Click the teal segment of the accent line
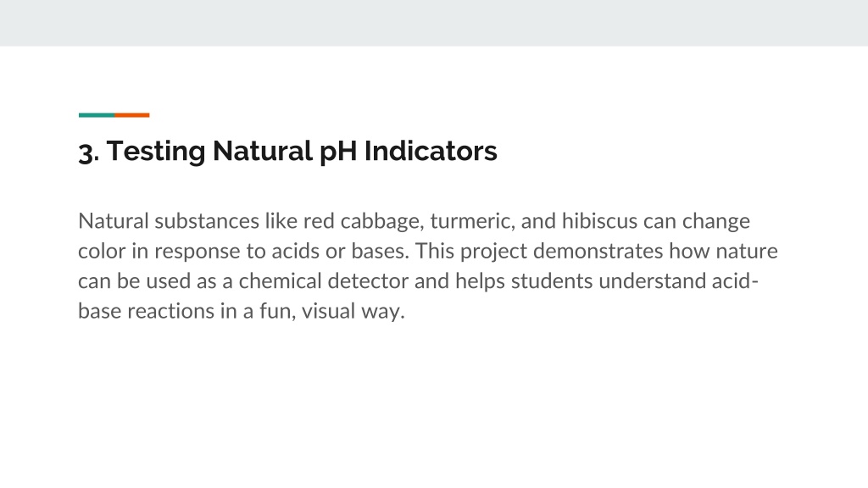 pyautogui.click(x=97, y=115)
